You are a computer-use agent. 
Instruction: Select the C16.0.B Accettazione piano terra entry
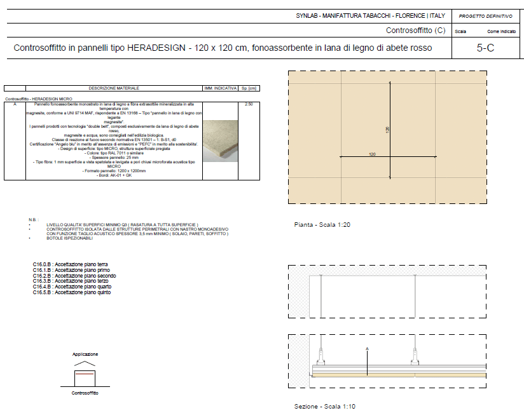coord(70,264)
